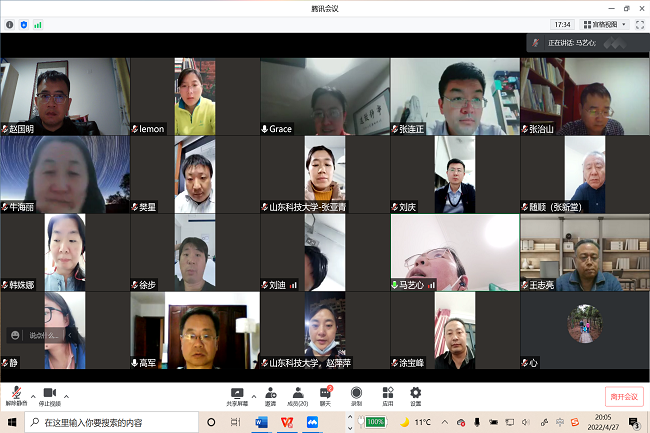The height and width of the screenshot is (433, 650).
Task: Click the network signal strength icon
Action: [x=38, y=24]
